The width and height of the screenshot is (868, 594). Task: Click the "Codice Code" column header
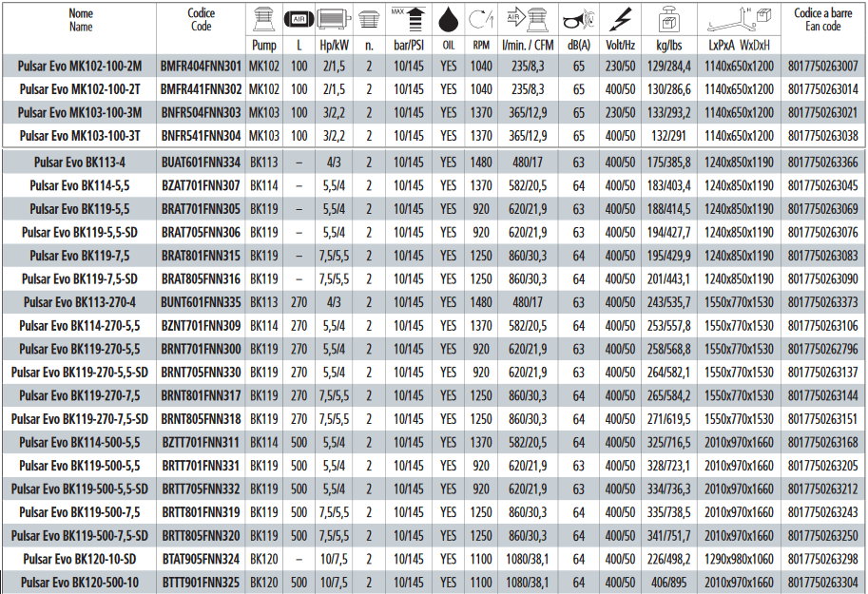point(201,19)
